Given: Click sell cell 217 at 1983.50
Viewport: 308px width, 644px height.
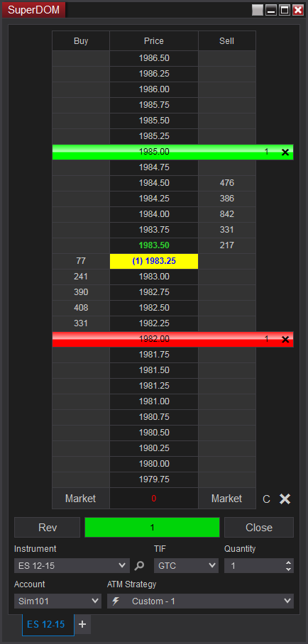Looking at the screenshot, I should 227,245.
